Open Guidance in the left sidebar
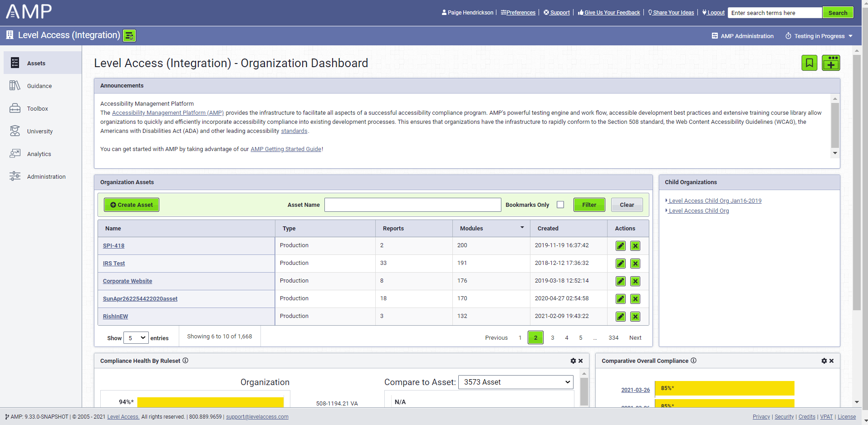 point(39,86)
